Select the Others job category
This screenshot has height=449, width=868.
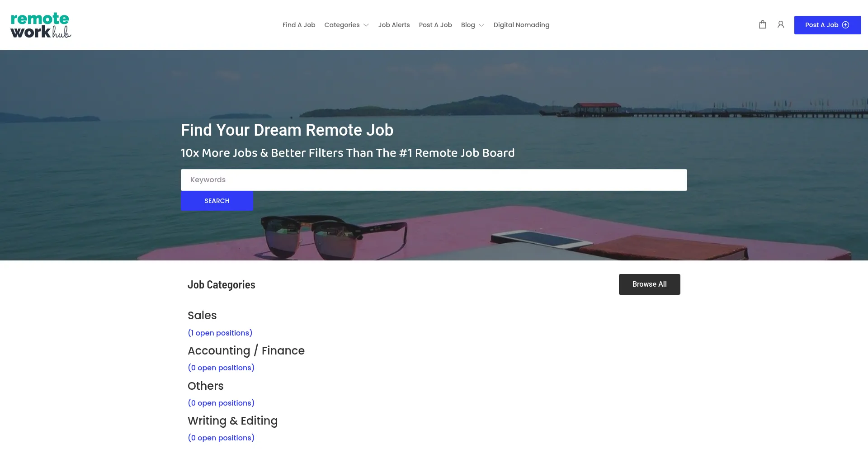(206, 386)
